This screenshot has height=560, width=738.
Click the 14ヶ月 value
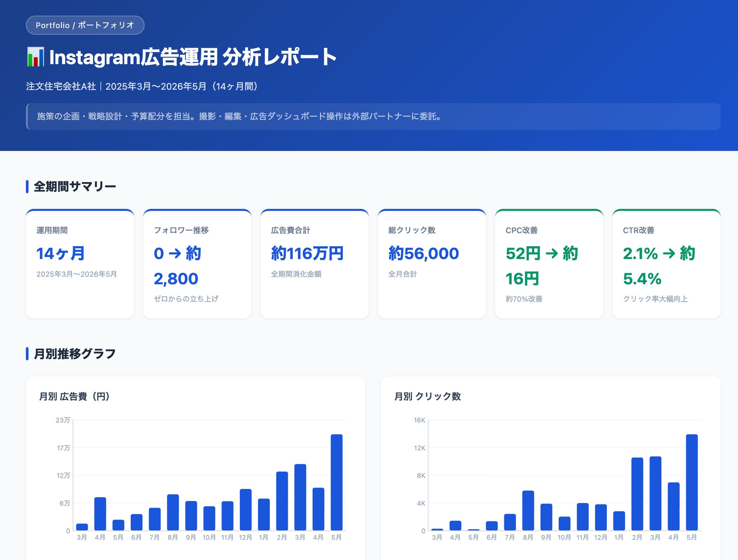pos(60,253)
